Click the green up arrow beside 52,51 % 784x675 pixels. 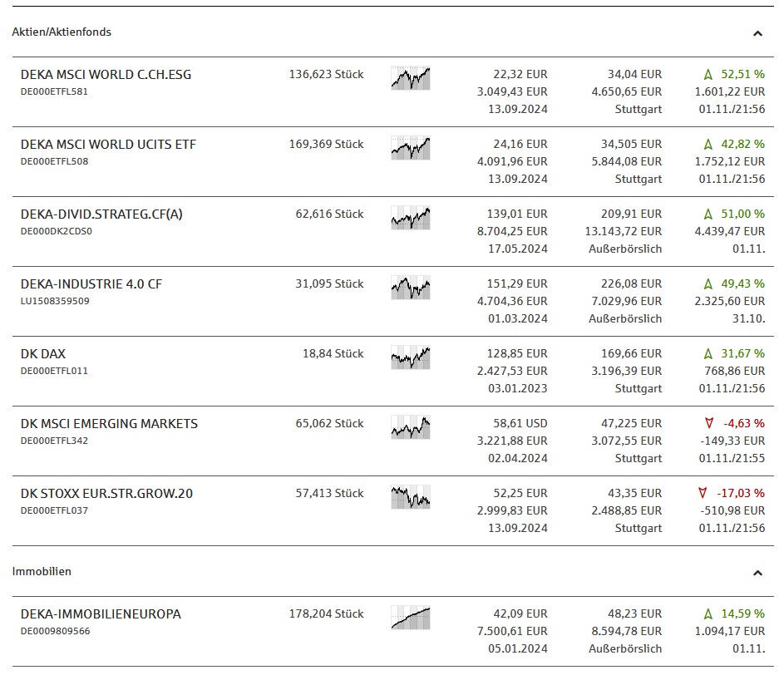pos(708,75)
